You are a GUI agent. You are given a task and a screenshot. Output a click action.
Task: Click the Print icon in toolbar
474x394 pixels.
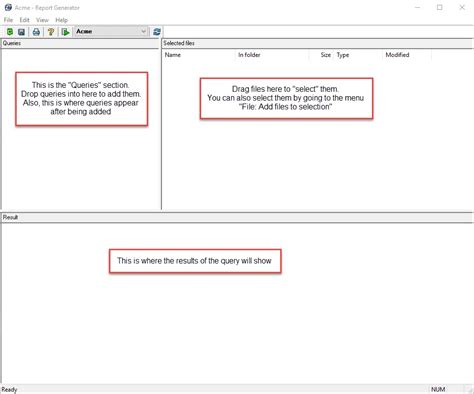tap(36, 32)
